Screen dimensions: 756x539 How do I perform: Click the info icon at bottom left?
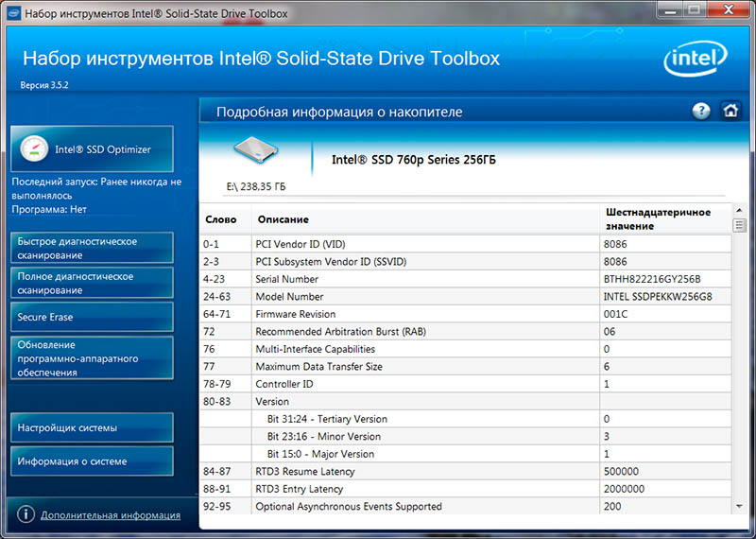[26, 515]
